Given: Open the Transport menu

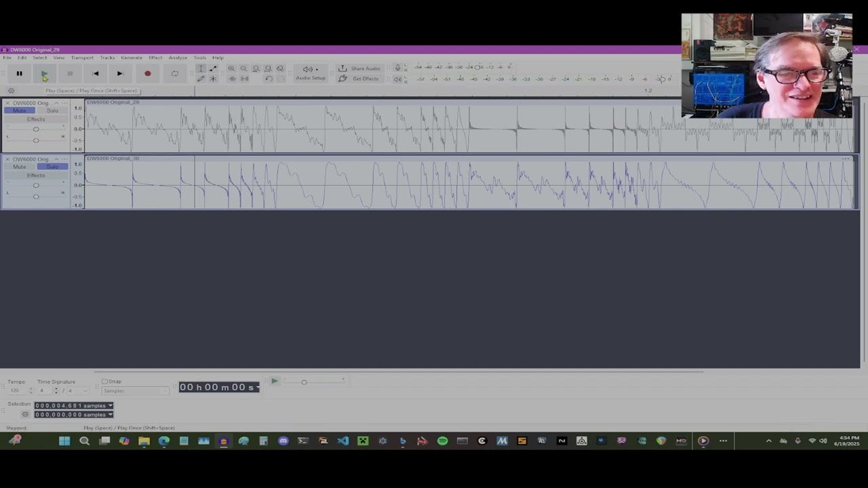Looking at the screenshot, I should coord(82,58).
